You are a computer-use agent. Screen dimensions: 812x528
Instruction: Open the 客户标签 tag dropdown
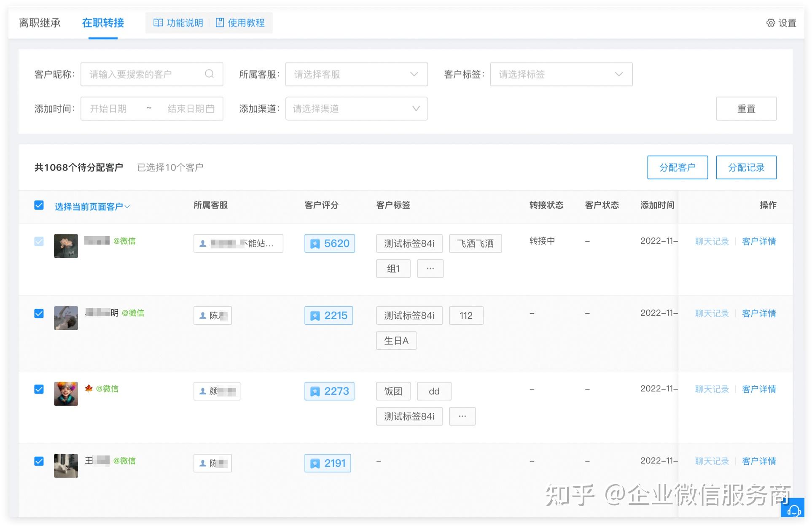click(x=561, y=74)
